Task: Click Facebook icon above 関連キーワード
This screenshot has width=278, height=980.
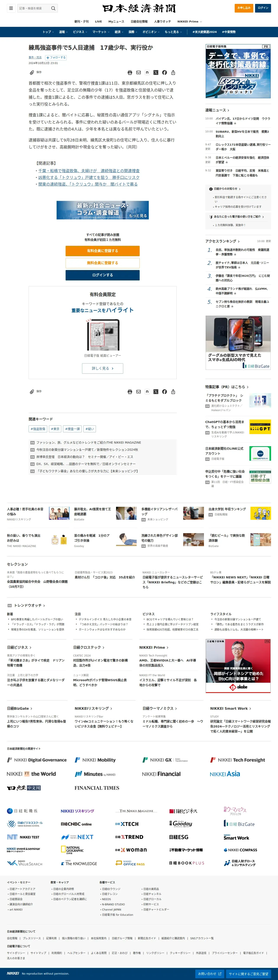Action: (x=165, y=392)
